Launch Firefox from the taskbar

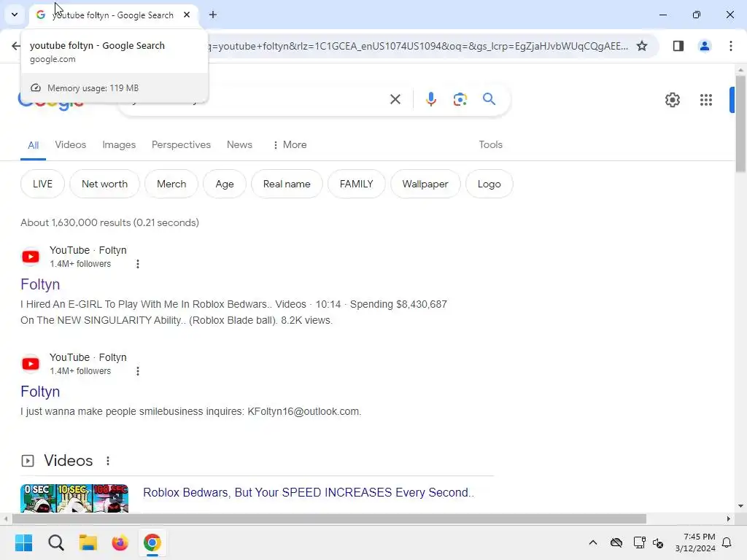(x=120, y=542)
